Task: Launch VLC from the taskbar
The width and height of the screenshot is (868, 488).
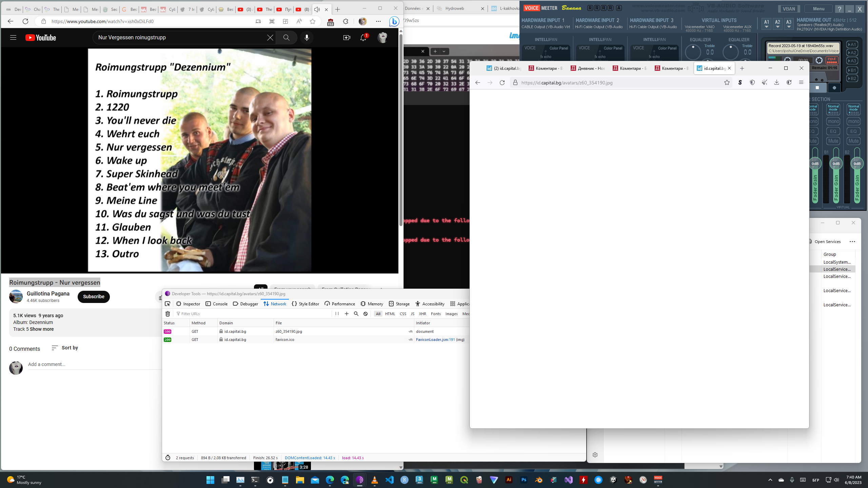Action: tap(375, 480)
